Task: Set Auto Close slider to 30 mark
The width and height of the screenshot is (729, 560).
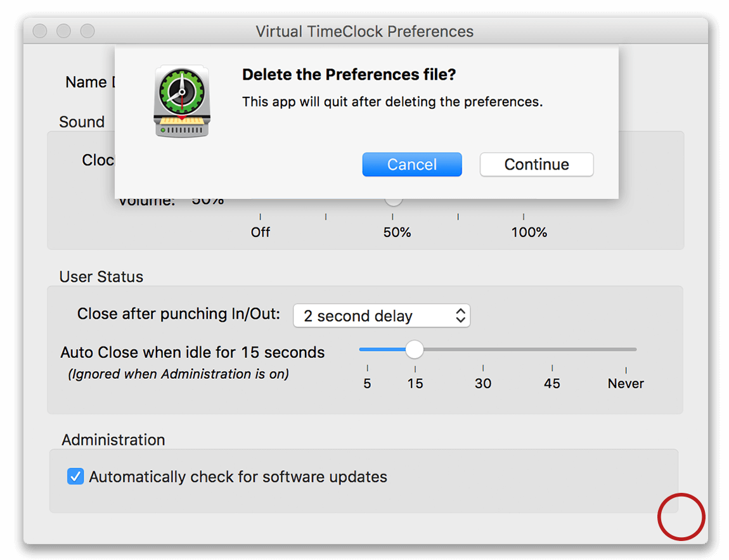Action: (483, 349)
